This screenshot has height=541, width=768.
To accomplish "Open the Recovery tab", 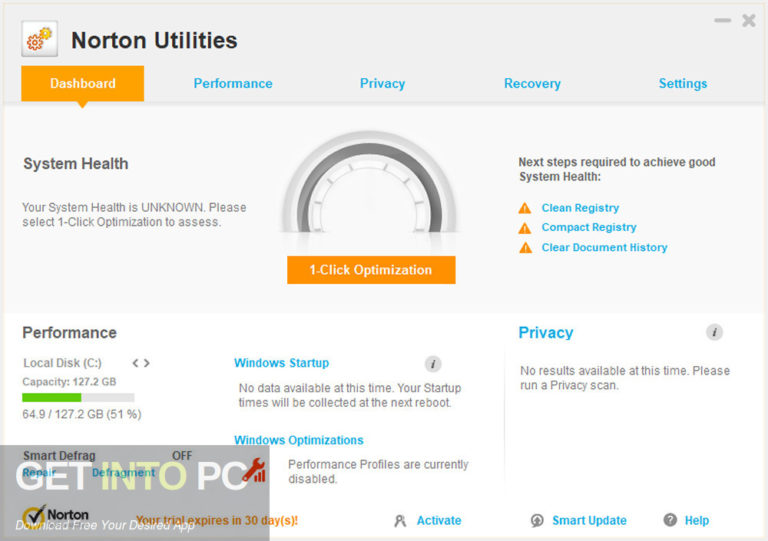I will click(532, 84).
